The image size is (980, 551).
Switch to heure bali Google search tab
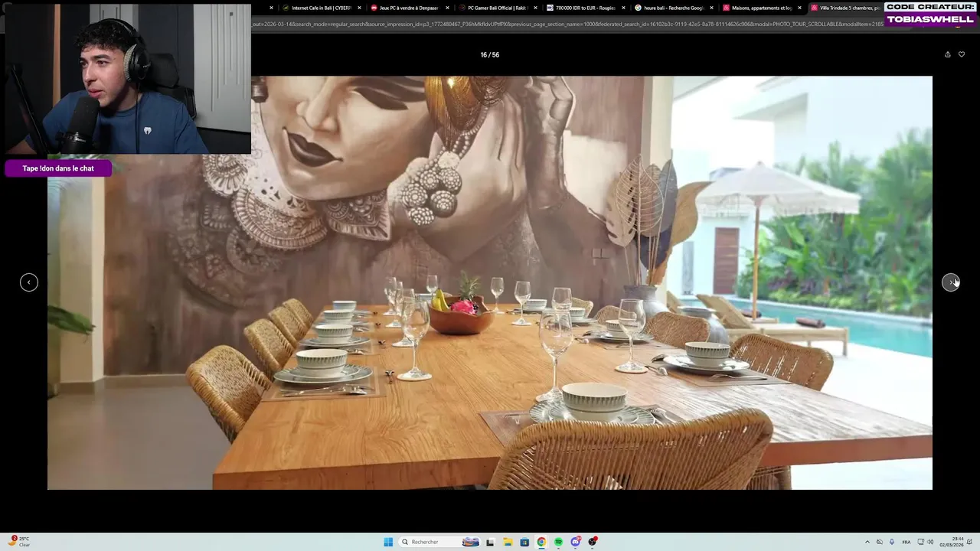coord(673,8)
